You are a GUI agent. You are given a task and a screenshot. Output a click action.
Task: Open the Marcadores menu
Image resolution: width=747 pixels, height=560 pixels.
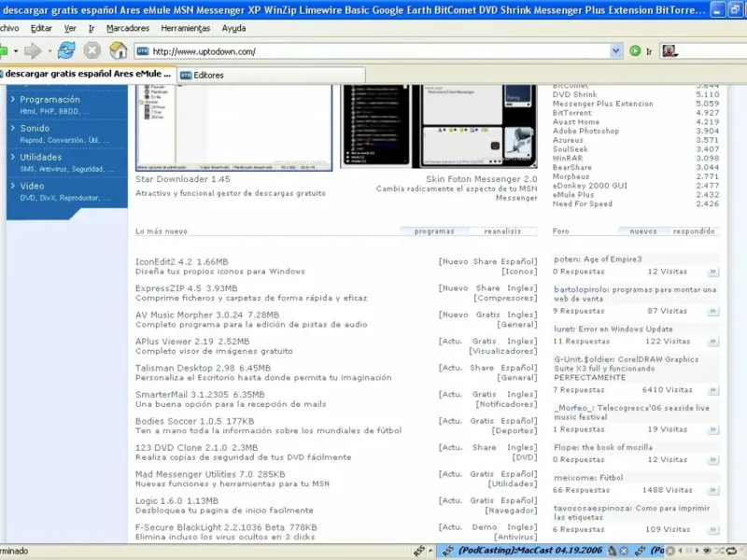128,29
